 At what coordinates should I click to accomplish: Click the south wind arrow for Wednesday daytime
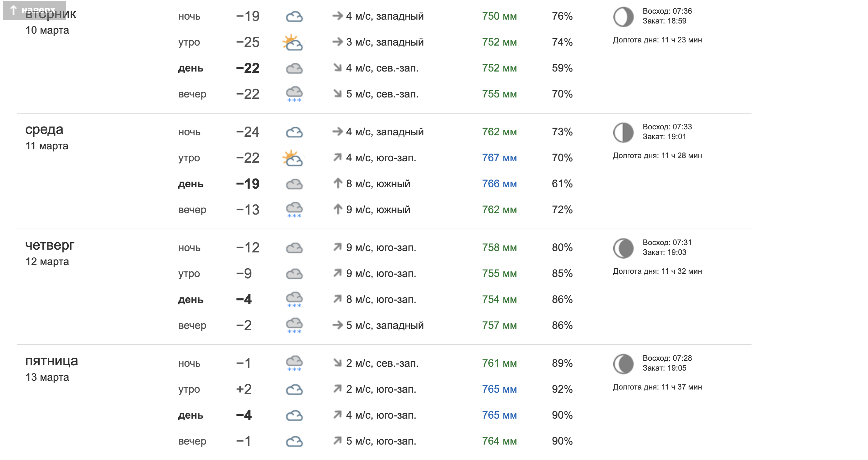(338, 183)
